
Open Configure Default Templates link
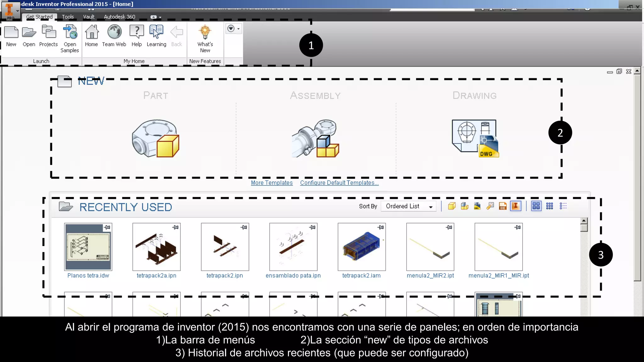point(339,183)
